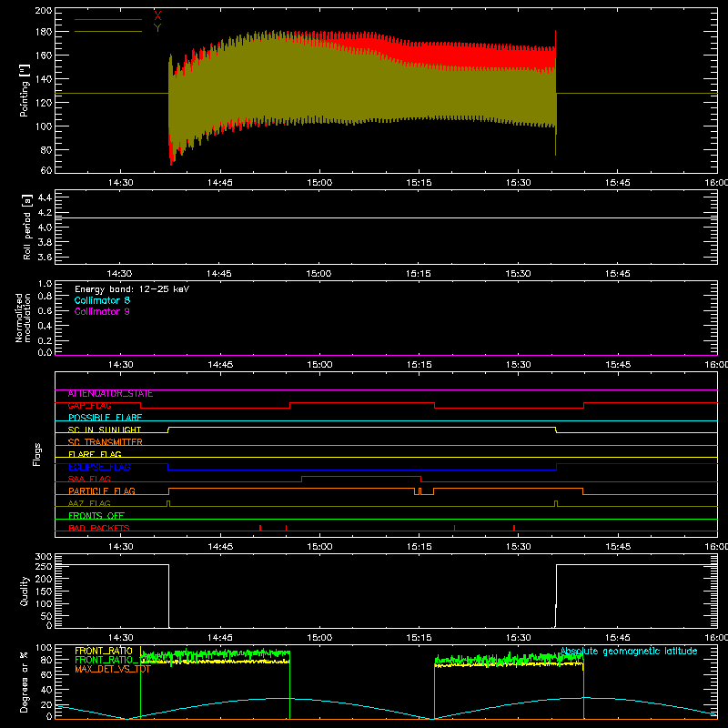Viewport: 728px width, 728px height.
Task: Click the MAX_DET_VS_TOT legend label
Action: coord(113,669)
